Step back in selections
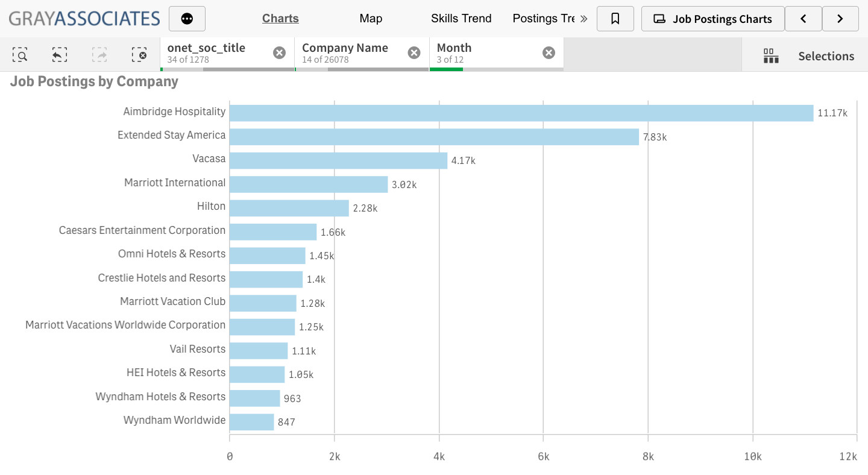The height and width of the screenshot is (475, 868). pos(59,55)
